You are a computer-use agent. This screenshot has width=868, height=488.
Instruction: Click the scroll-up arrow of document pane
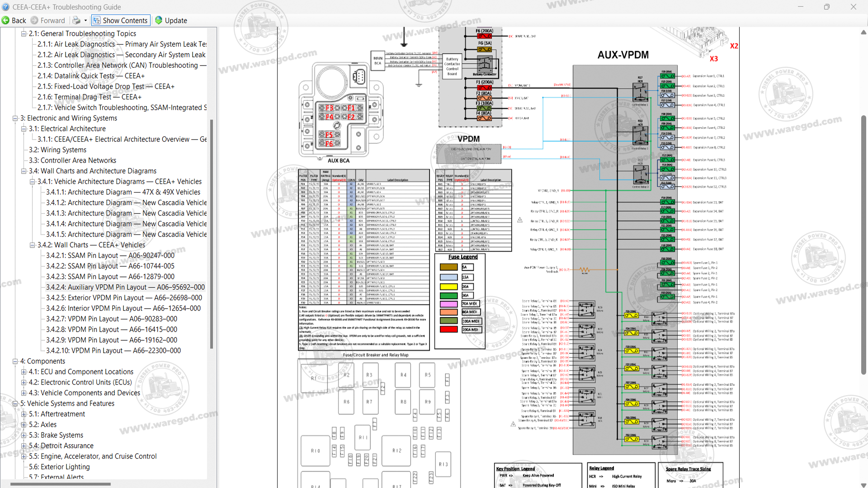[x=863, y=33]
